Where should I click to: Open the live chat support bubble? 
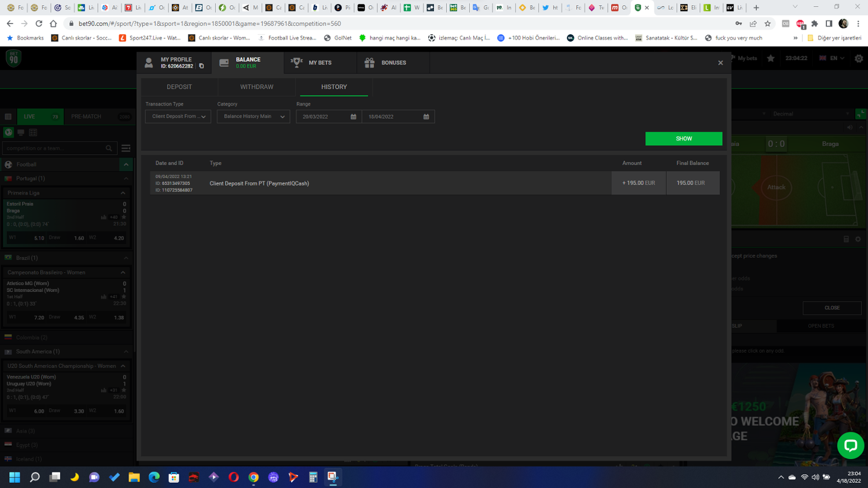pos(850,445)
